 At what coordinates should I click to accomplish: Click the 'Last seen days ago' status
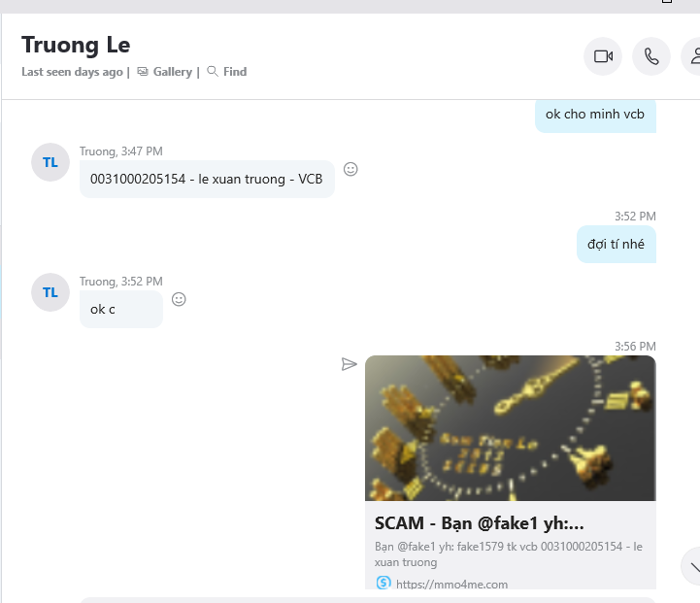click(72, 72)
